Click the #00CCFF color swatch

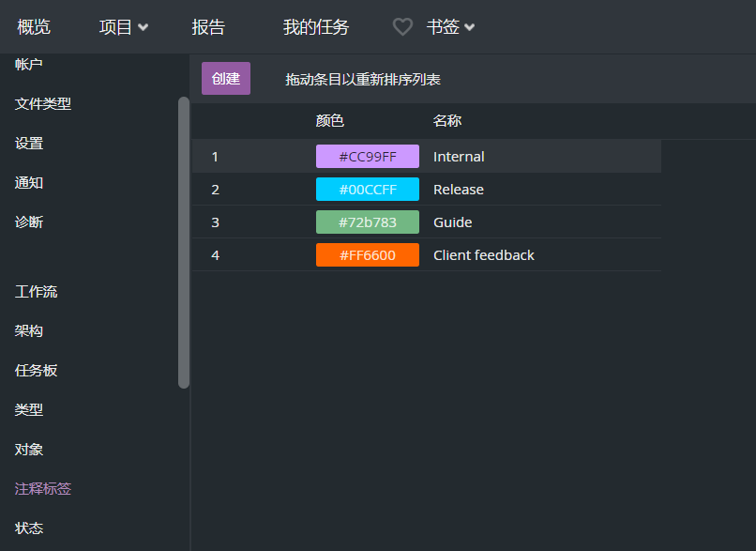[x=367, y=190]
